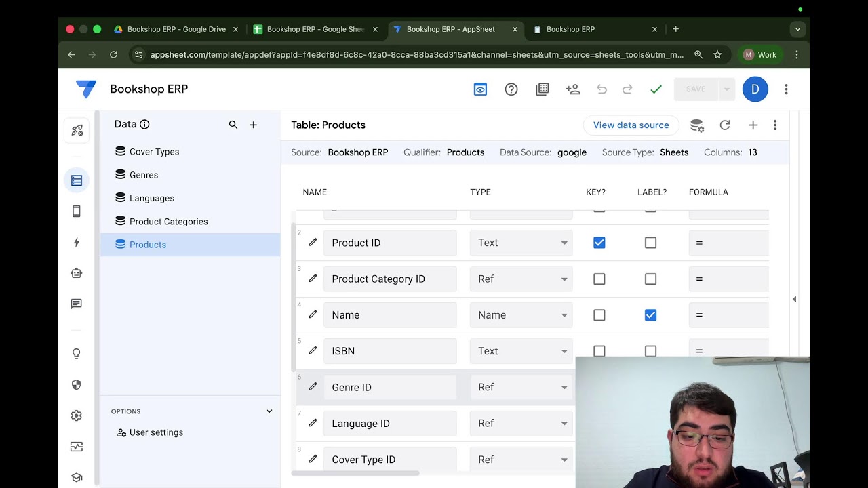Screen dimensions: 868x488
Task: Click the View data source button
Action: (x=631, y=125)
